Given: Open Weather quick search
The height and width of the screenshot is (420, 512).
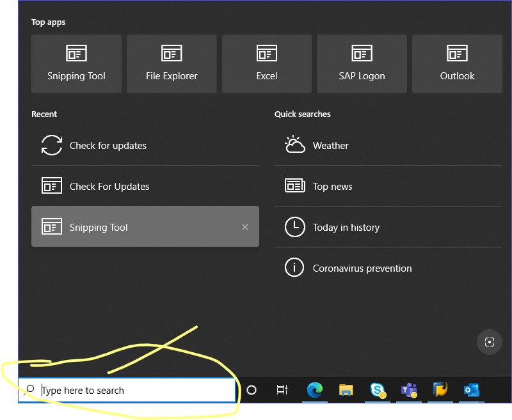Looking at the screenshot, I should tap(388, 146).
